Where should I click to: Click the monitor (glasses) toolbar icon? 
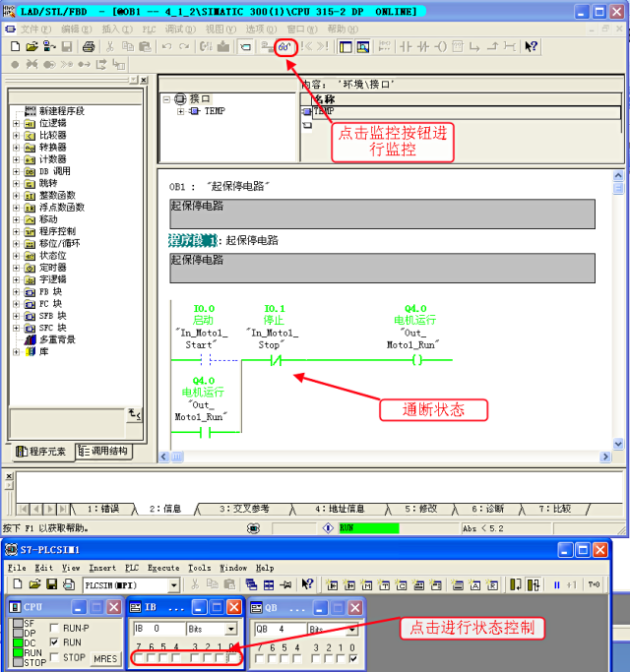pos(284,46)
